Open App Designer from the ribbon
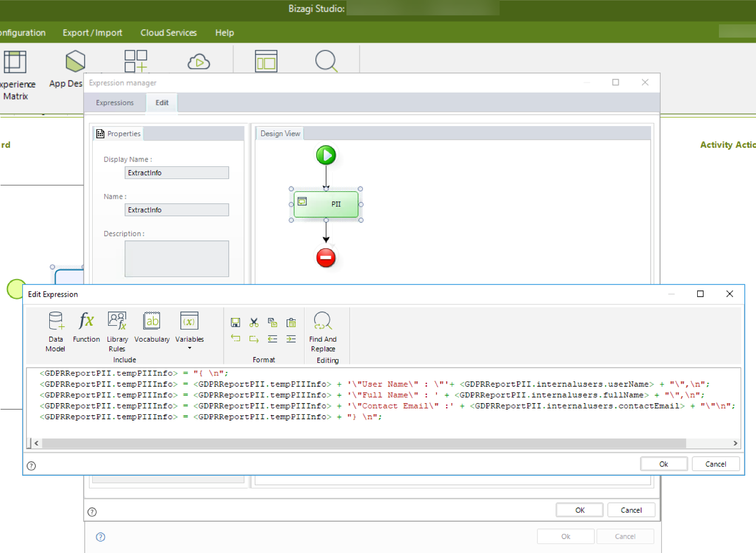Viewport: 756px width, 553px height. tap(66, 69)
